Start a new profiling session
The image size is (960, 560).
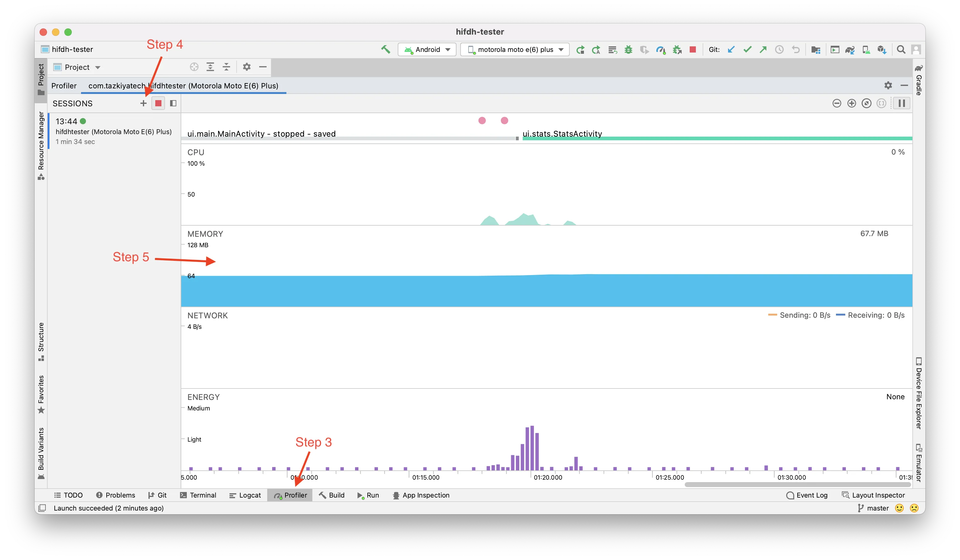(143, 103)
